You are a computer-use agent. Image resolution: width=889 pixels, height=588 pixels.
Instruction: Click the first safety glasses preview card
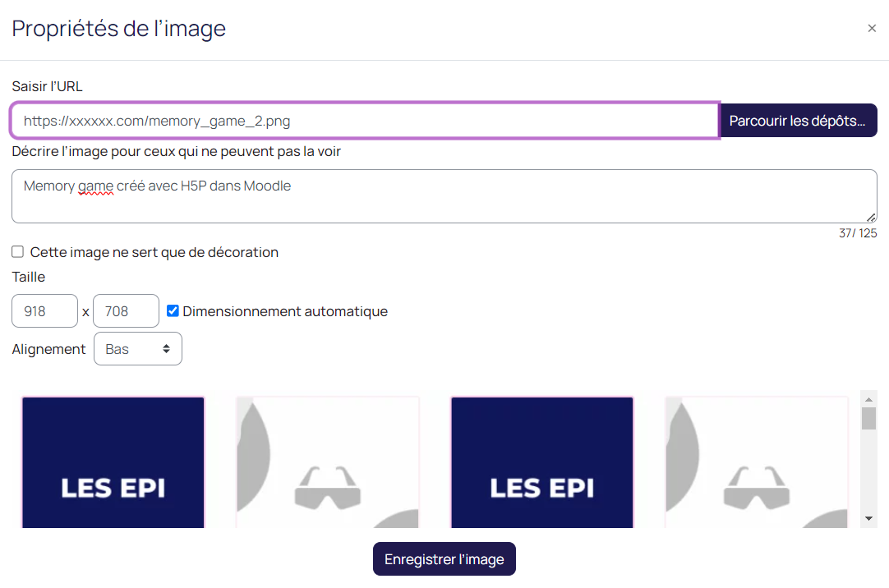pyautogui.click(x=328, y=462)
